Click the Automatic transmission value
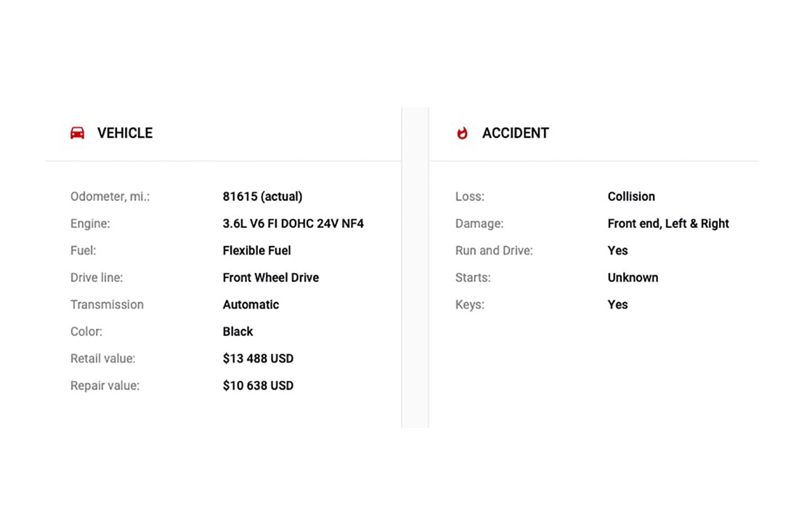 tap(251, 305)
